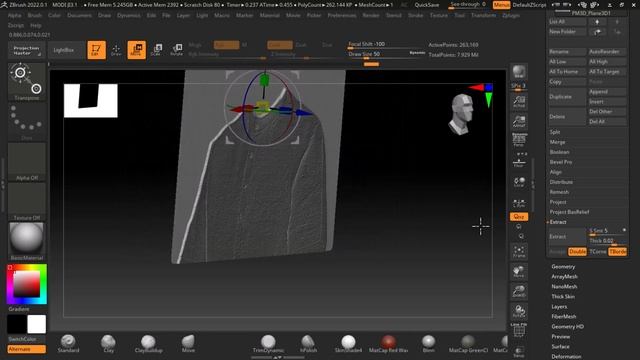Image resolution: width=640 pixels, height=360 pixels.
Task: Select the Rotate mode icon
Action: (176, 50)
